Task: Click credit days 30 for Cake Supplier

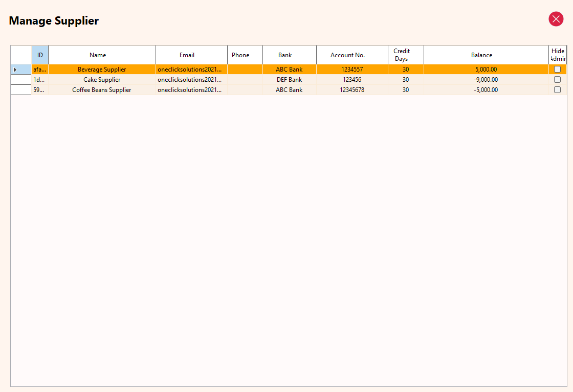Action: pyautogui.click(x=406, y=80)
